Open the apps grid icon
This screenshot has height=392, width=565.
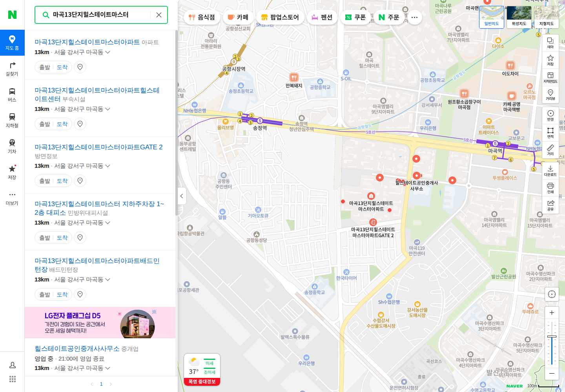[x=13, y=379]
